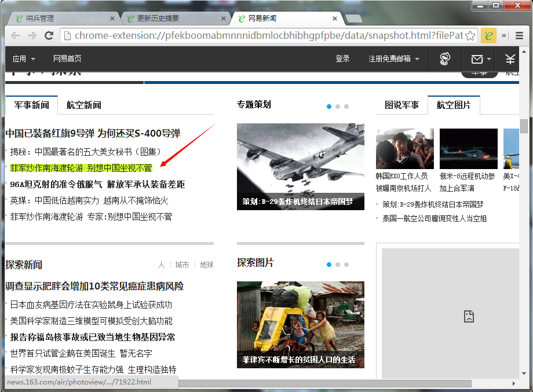Click the 登录 login link
The height and width of the screenshot is (392, 533).
[x=342, y=59]
